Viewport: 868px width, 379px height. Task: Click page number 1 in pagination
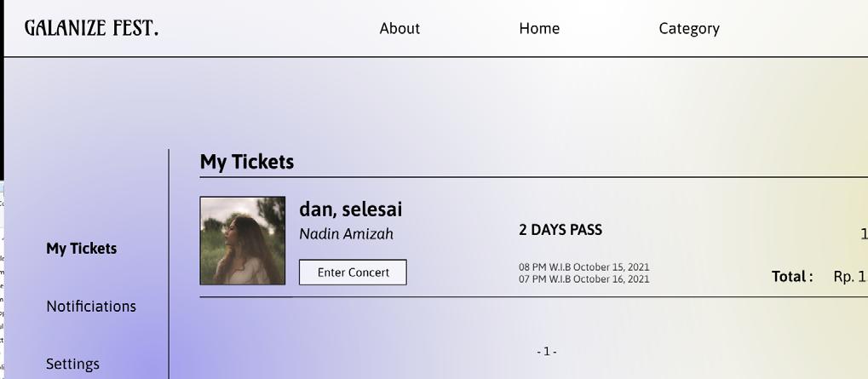[547, 352]
